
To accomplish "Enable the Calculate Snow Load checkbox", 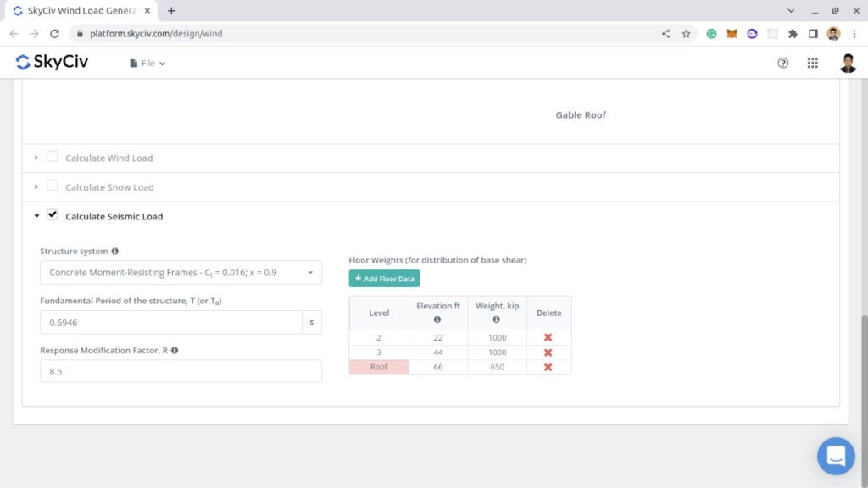I will point(53,186).
